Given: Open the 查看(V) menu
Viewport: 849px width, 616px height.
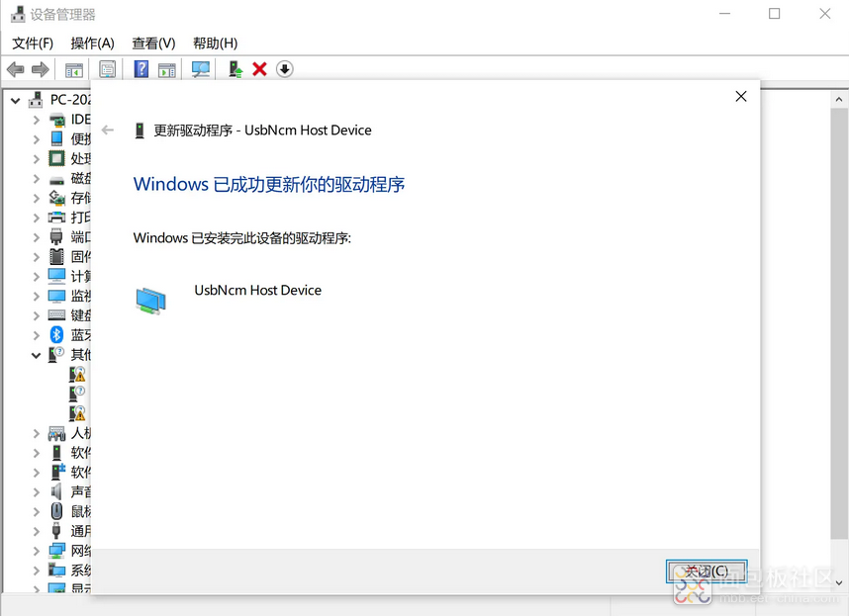Looking at the screenshot, I should click(x=153, y=44).
